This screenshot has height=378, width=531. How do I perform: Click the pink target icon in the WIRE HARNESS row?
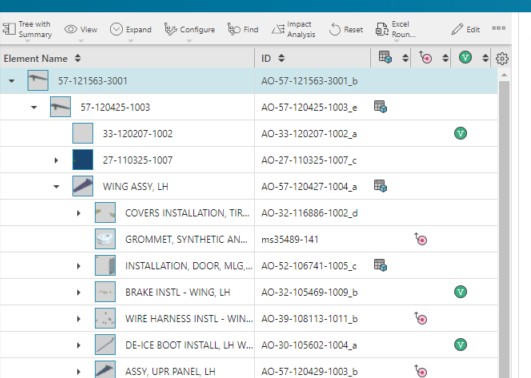point(421,318)
